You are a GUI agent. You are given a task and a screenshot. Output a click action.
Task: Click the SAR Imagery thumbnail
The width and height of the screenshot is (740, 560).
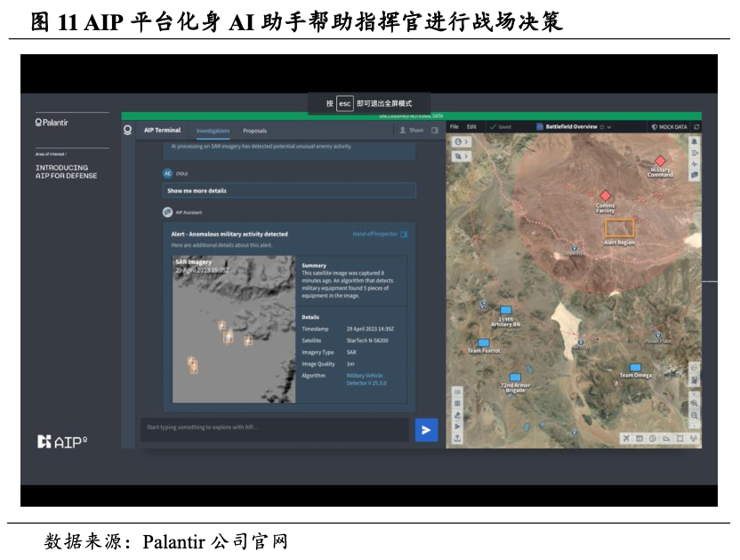pyautogui.click(x=234, y=329)
